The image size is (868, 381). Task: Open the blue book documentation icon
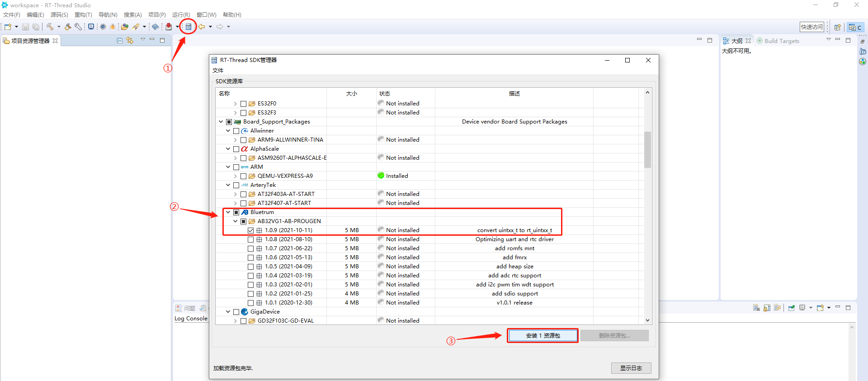pos(156,27)
